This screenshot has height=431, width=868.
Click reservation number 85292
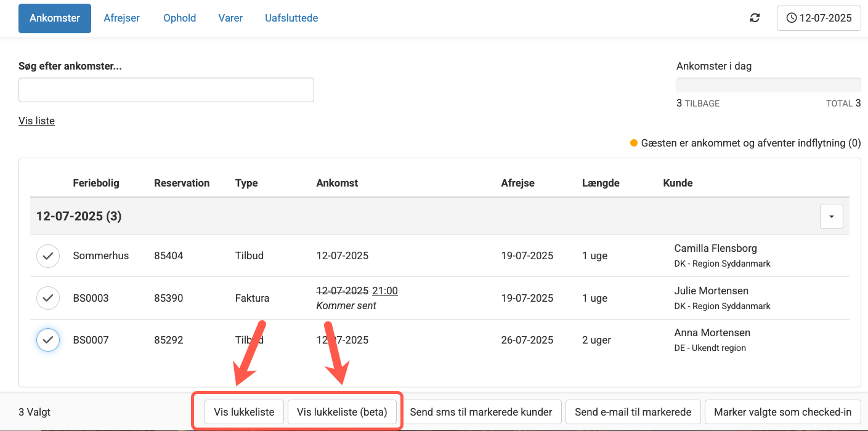[x=169, y=340]
